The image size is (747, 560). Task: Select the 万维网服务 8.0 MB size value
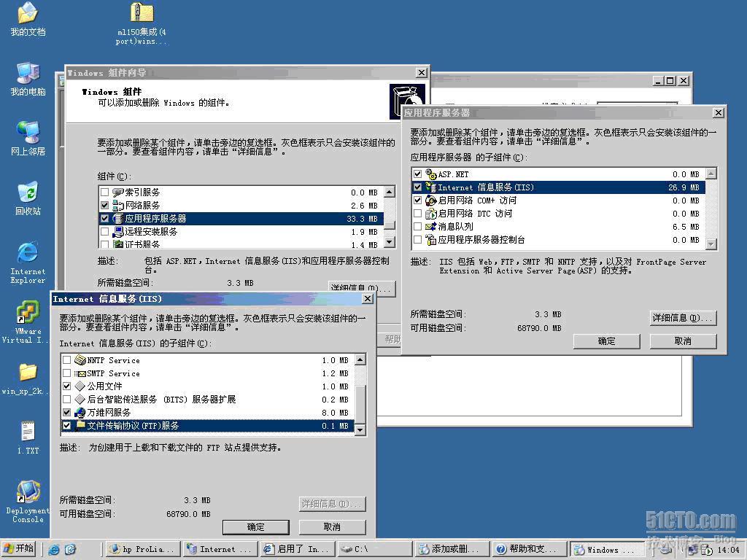tap(335, 413)
